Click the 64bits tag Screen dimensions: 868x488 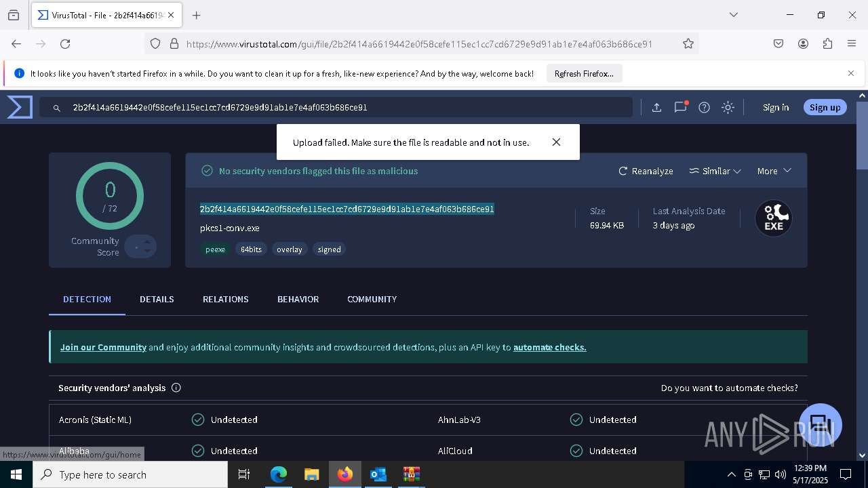point(251,249)
